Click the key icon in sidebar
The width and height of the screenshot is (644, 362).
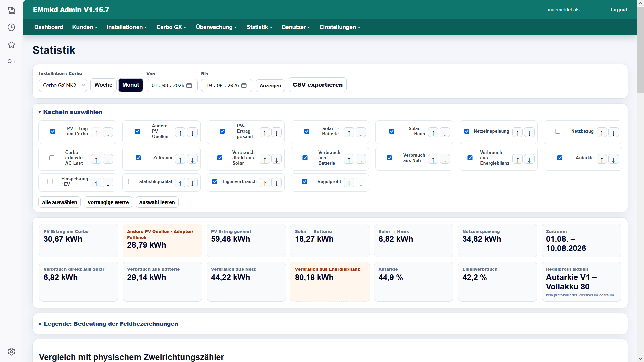pos(11,61)
